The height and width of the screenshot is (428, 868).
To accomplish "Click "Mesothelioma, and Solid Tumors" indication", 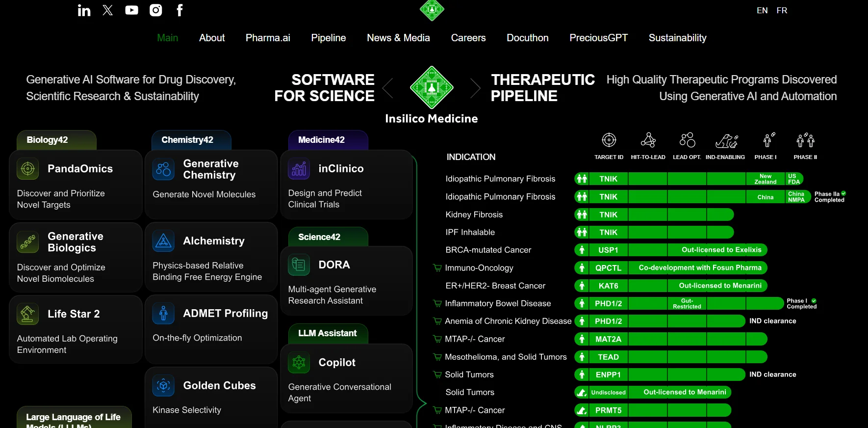I will [506, 357].
